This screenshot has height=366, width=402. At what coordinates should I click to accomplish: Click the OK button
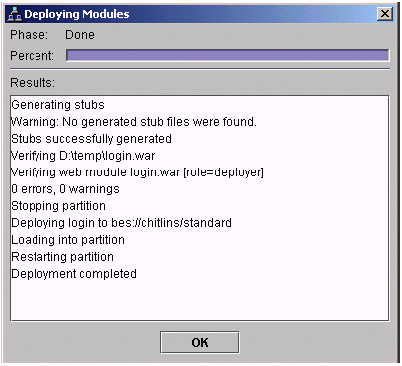coord(200,342)
